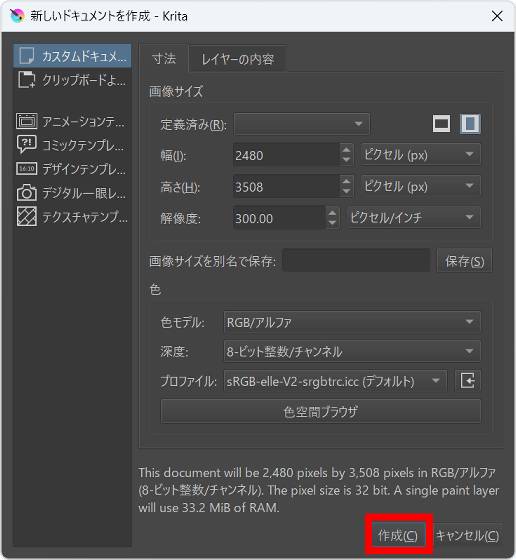The width and height of the screenshot is (516, 560).
Task: Switch to the 寸法 tab
Action: [164, 59]
